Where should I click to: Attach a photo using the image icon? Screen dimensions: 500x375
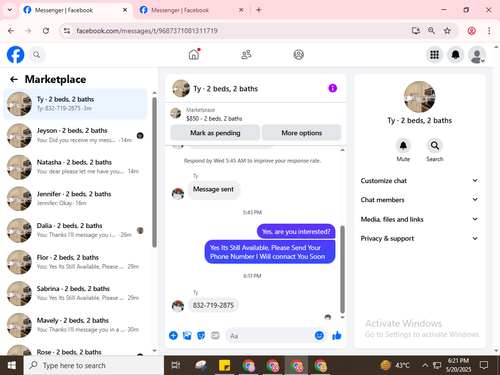pos(187,335)
